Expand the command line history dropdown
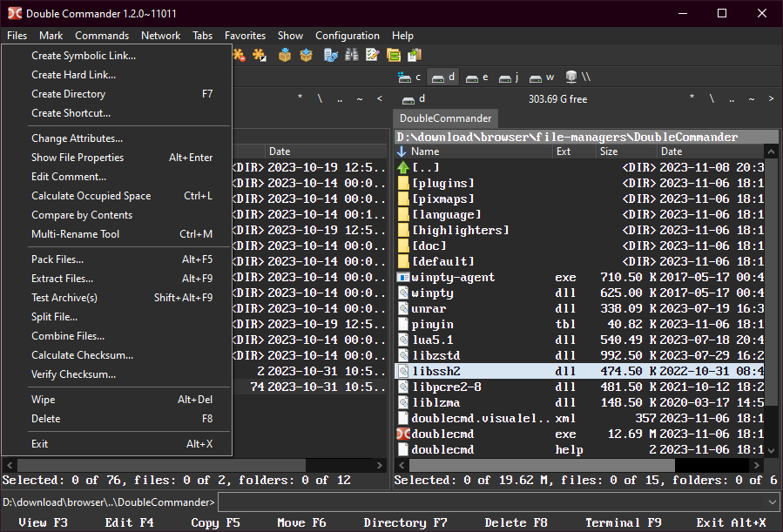The width and height of the screenshot is (783, 532). coord(773,502)
